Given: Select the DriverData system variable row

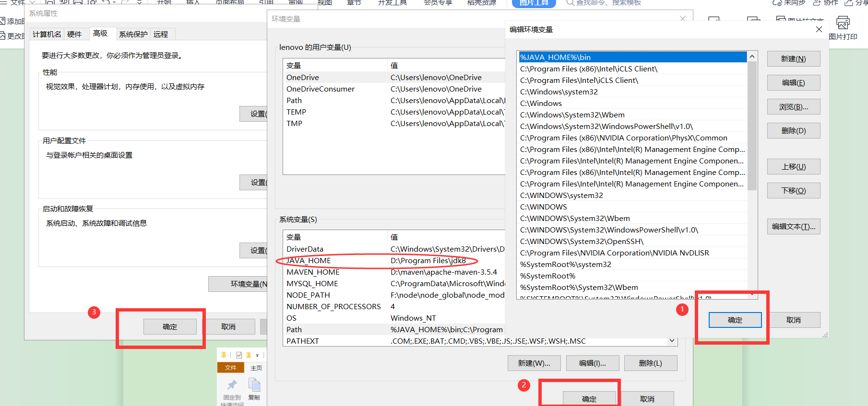Looking at the screenshot, I should point(394,249).
